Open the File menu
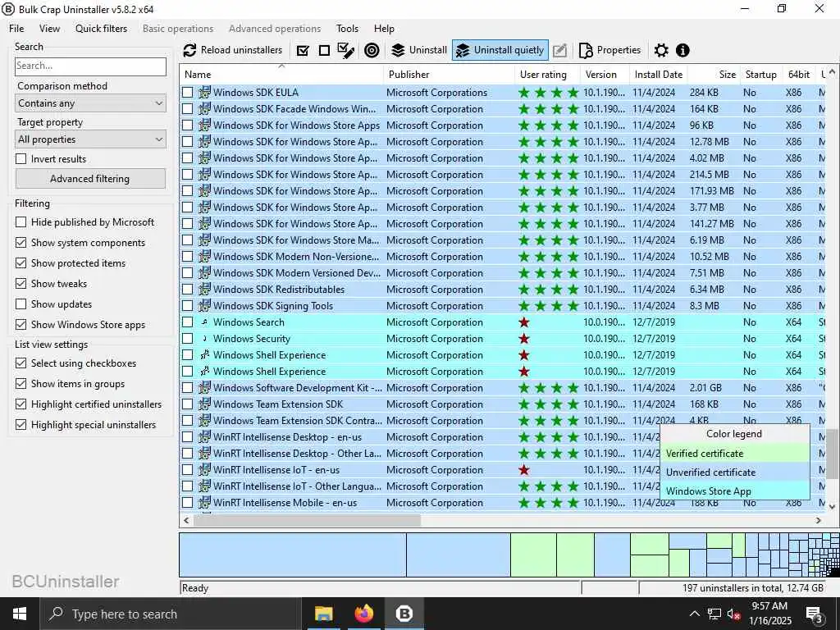840x630 pixels. pyautogui.click(x=16, y=29)
